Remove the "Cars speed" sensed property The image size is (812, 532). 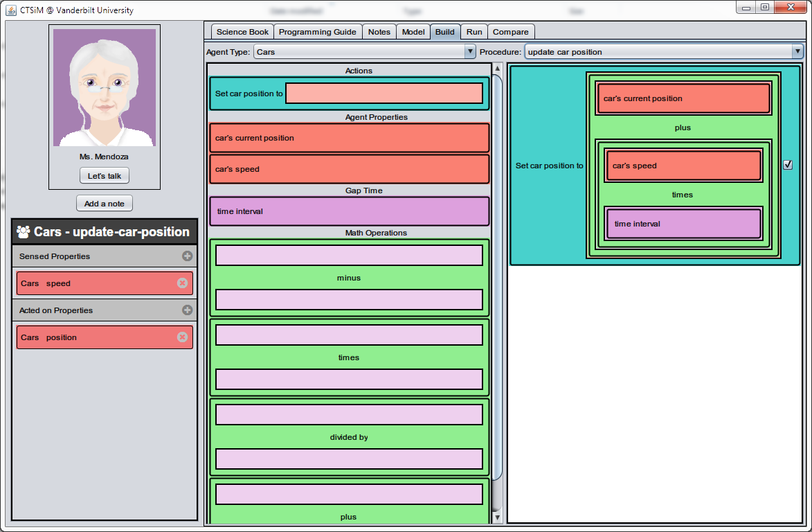point(182,283)
